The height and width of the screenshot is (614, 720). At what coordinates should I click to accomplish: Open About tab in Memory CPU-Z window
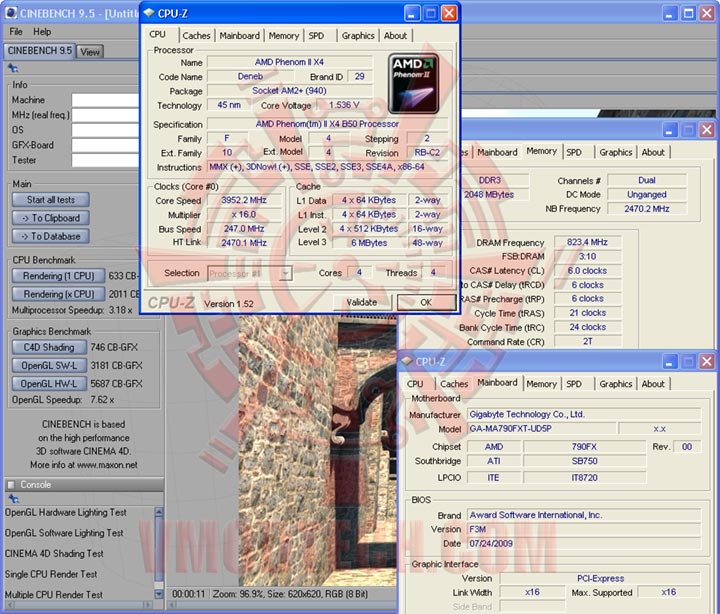653,152
